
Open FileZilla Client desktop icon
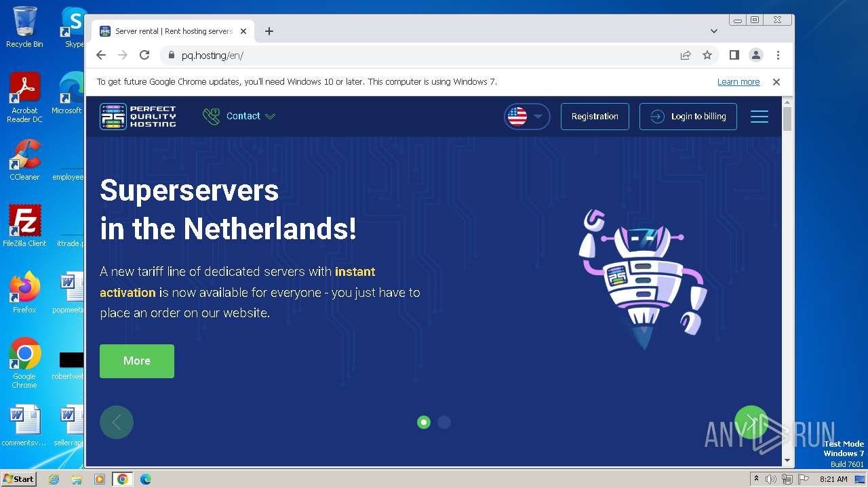(x=24, y=226)
